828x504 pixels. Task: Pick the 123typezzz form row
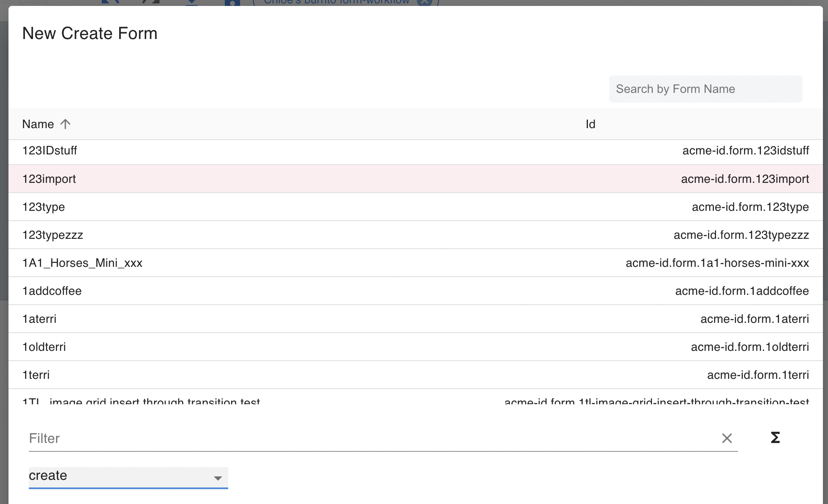(x=53, y=235)
